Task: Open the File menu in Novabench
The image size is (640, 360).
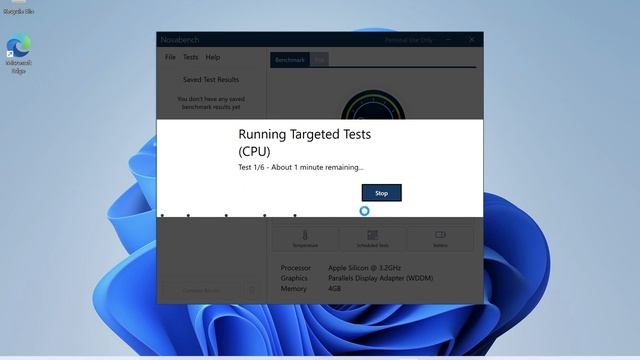Action: [170, 57]
